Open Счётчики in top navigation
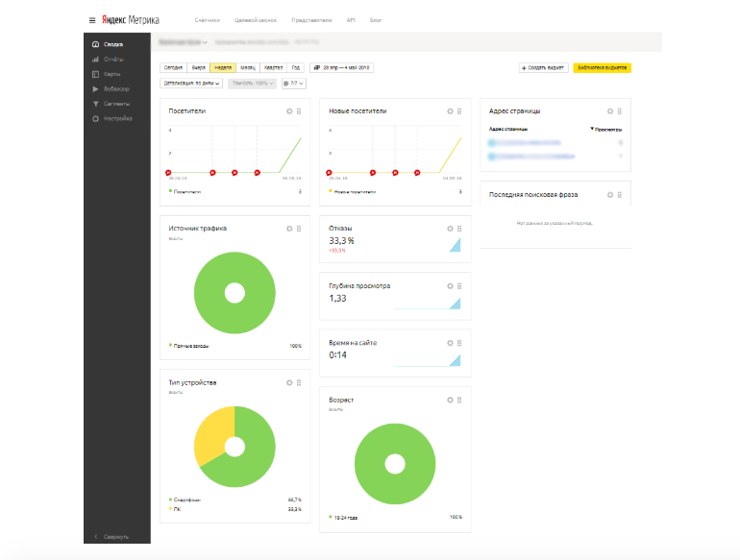This screenshot has height=560, width=740. 207,19
